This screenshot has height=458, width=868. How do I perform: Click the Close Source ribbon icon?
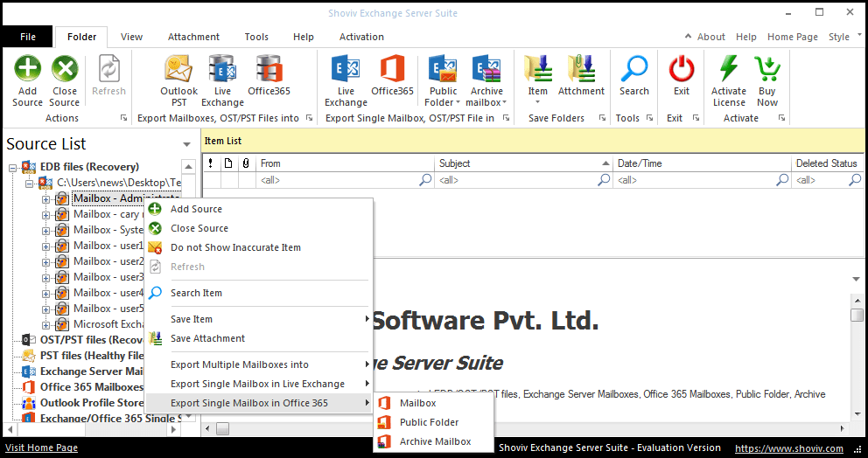[65, 68]
